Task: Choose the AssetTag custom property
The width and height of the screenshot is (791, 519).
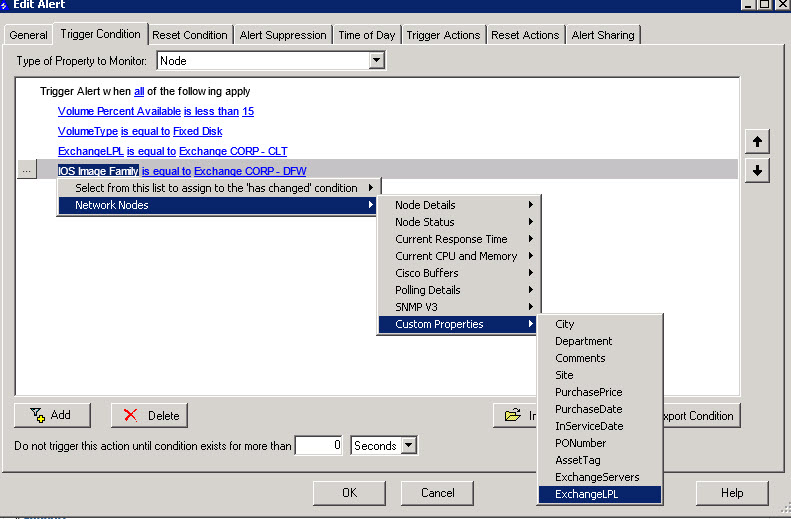Action: click(x=600, y=460)
